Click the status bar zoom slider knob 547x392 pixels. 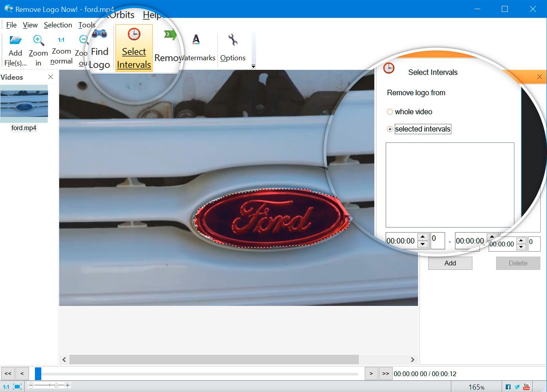tap(57, 385)
